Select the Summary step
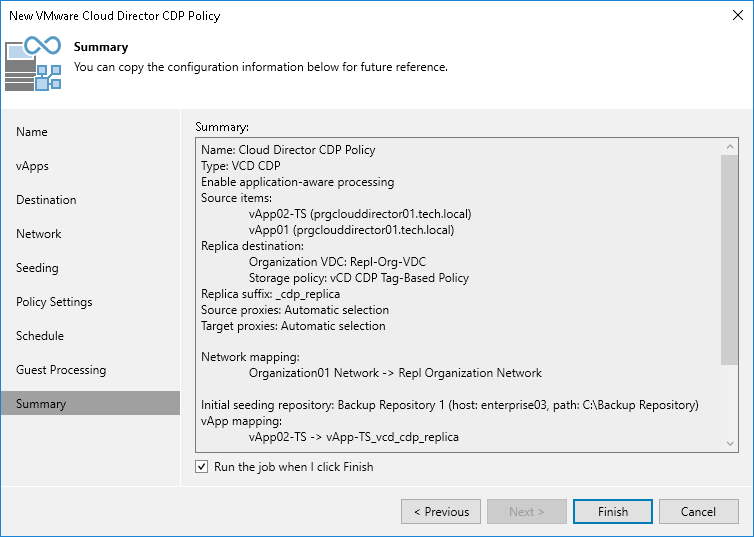This screenshot has width=754, height=537. (41, 404)
